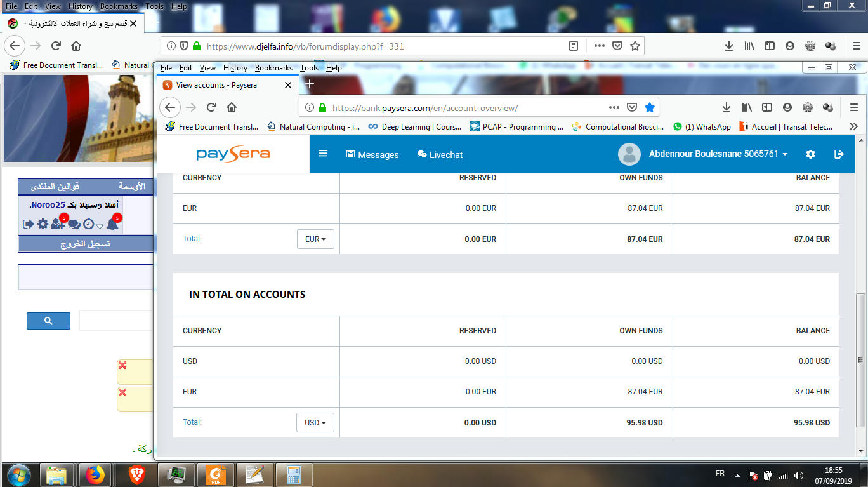
Task: Open forum settings gear icon
Action: (x=43, y=224)
